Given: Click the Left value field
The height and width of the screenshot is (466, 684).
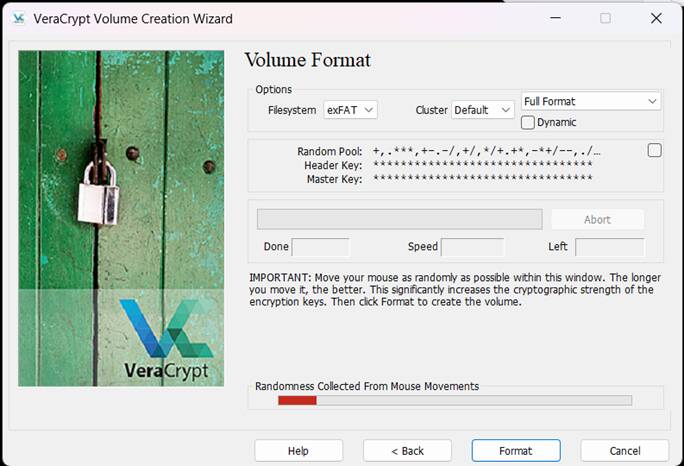Looking at the screenshot, I should [x=609, y=247].
